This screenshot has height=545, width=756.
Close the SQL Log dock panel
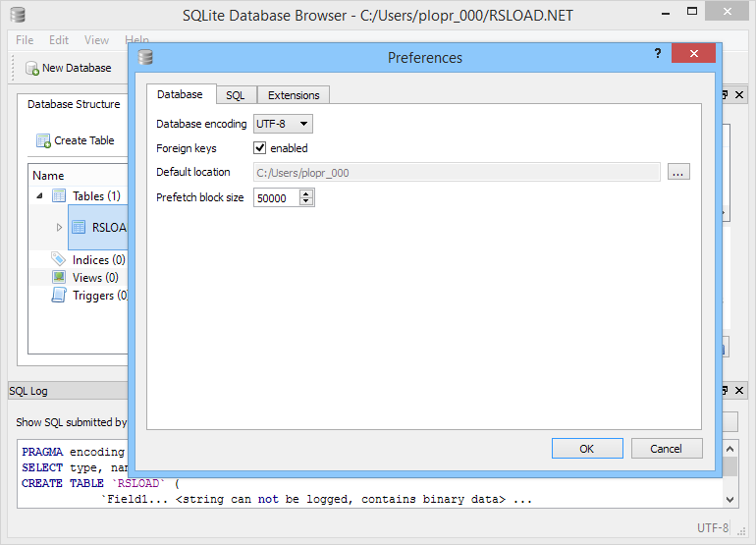coord(739,390)
